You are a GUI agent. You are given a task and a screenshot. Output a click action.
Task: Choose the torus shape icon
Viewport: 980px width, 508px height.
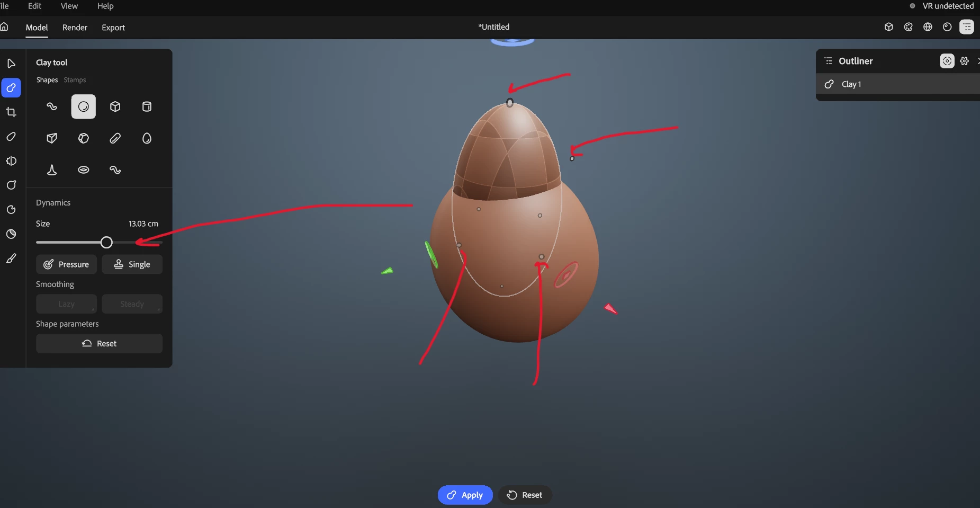point(84,170)
